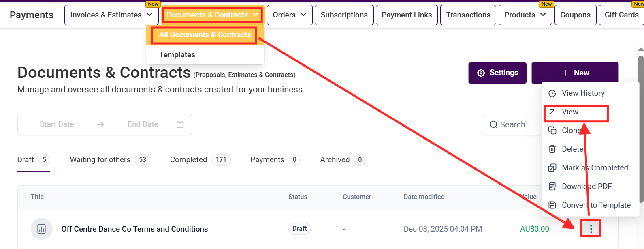The height and width of the screenshot is (249, 644).
Task: Click the three-dot menu on document row
Action: pyautogui.click(x=591, y=229)
